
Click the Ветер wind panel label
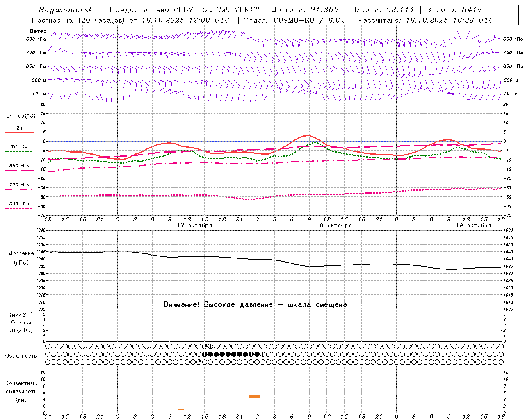pos(38,31)
